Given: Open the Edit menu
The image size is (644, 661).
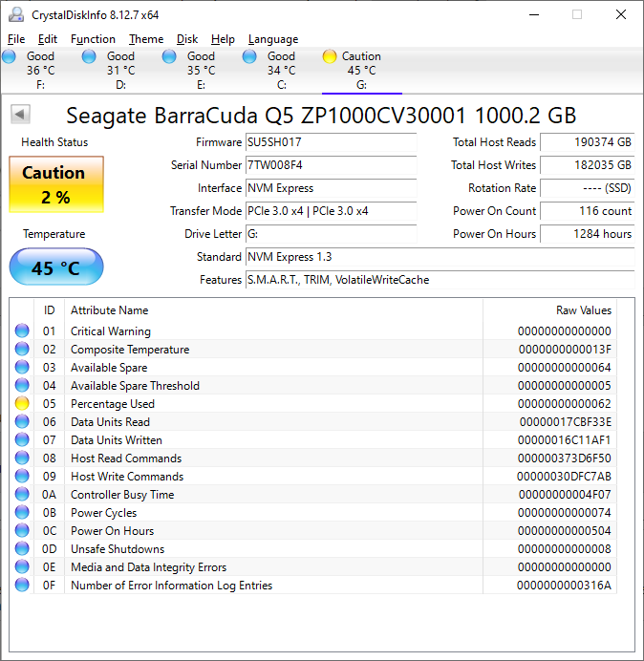Looking at the screenshot, I should tap(47, 39).
